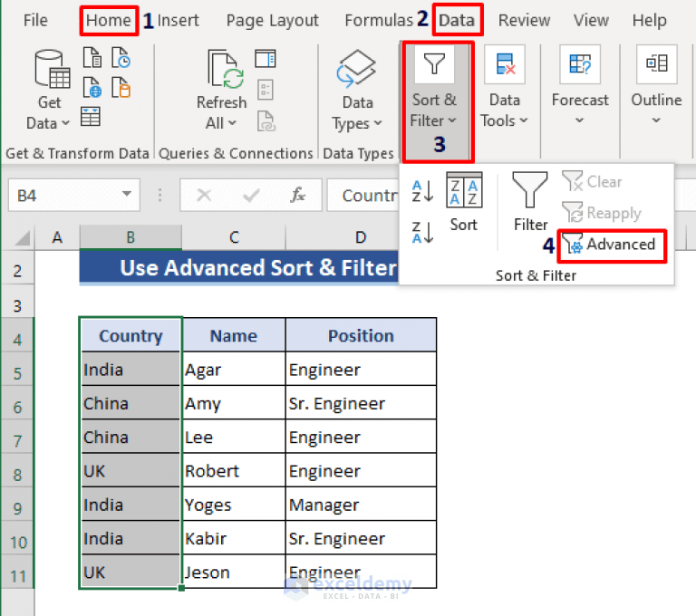This screenshot has height=616, width=696.
Task: Select the cell containing Manager
Action: tap(361, 505)
